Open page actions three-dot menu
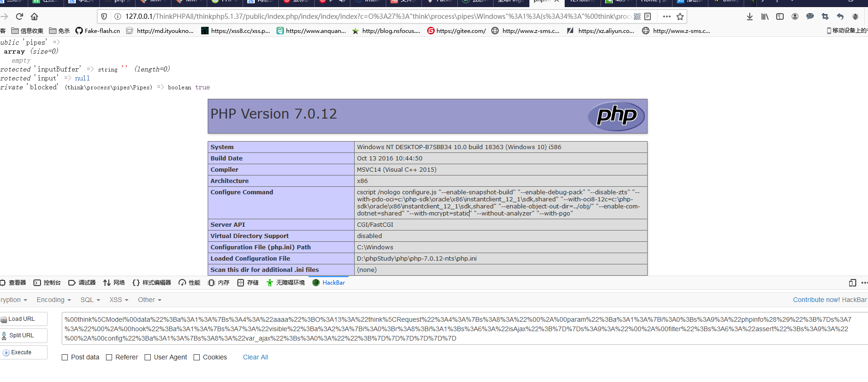This screenshot has width=868, height=382. tap(666, 16)
